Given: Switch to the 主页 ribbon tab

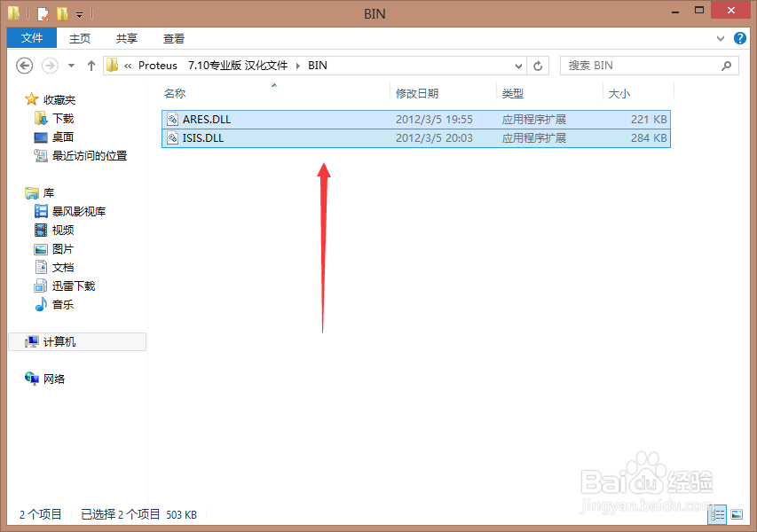Looking at the screenshot, I should coord(80,38).
